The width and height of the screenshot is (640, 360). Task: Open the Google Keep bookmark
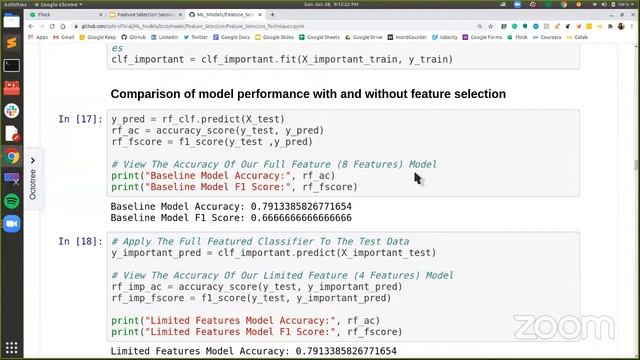click(x=98, y=37)
